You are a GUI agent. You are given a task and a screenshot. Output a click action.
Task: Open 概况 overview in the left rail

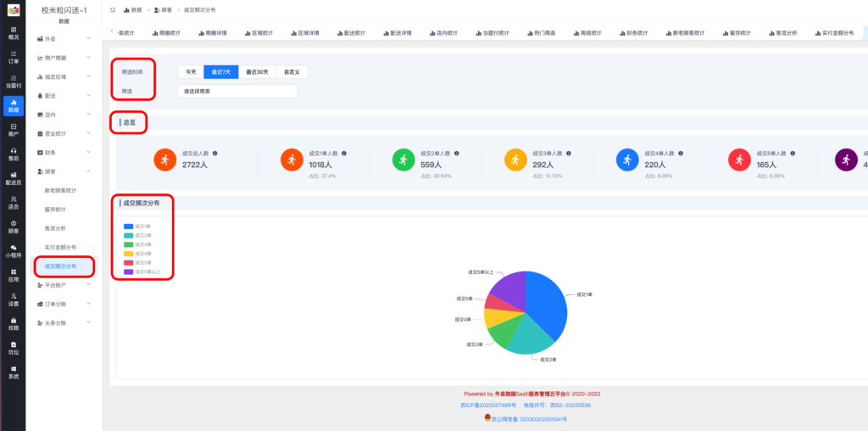(13, 33)
